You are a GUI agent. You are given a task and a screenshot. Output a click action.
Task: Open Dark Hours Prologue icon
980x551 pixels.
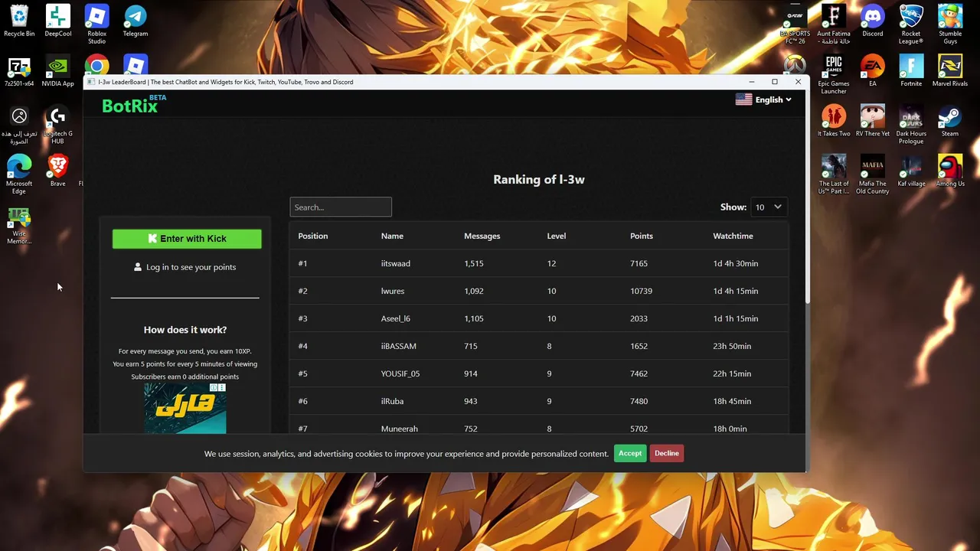911,125
